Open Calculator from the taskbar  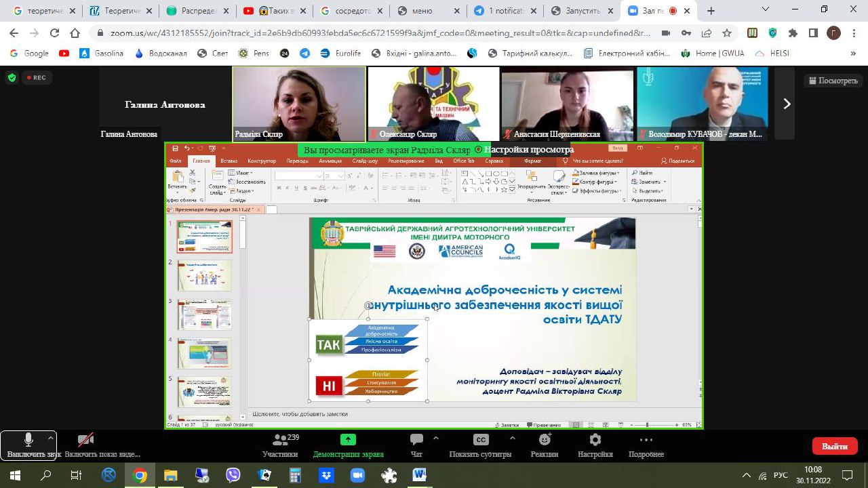click(x=295, y=475)
